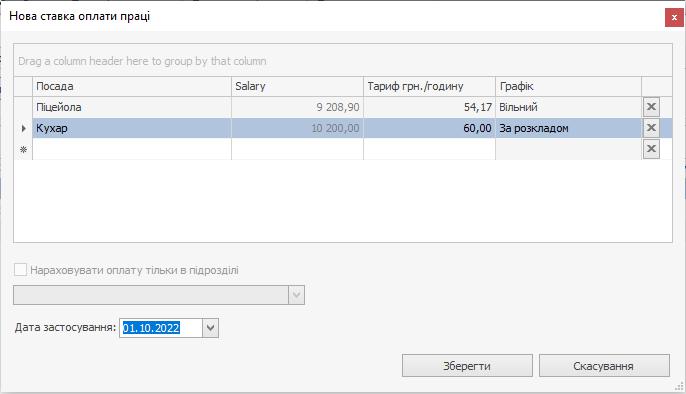Delete the Піцейола row with its X icon
686x394 pixels.
[x=651, y=107]
